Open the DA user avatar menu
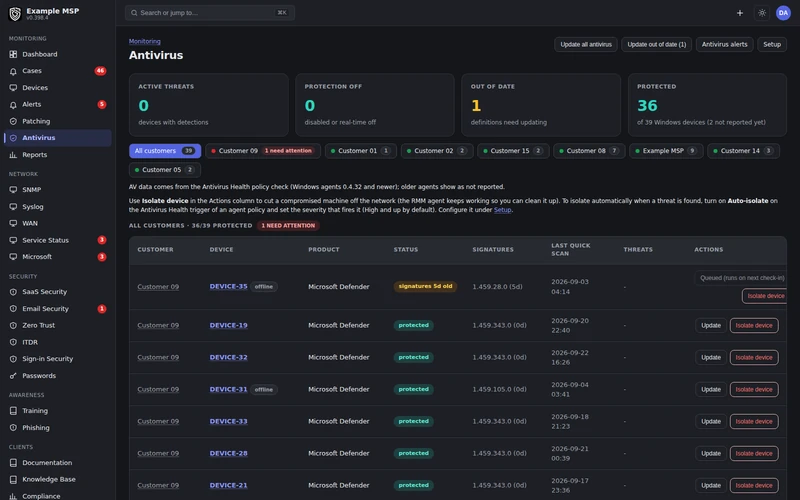Viewport: 800px width, 500px height. 783,13
